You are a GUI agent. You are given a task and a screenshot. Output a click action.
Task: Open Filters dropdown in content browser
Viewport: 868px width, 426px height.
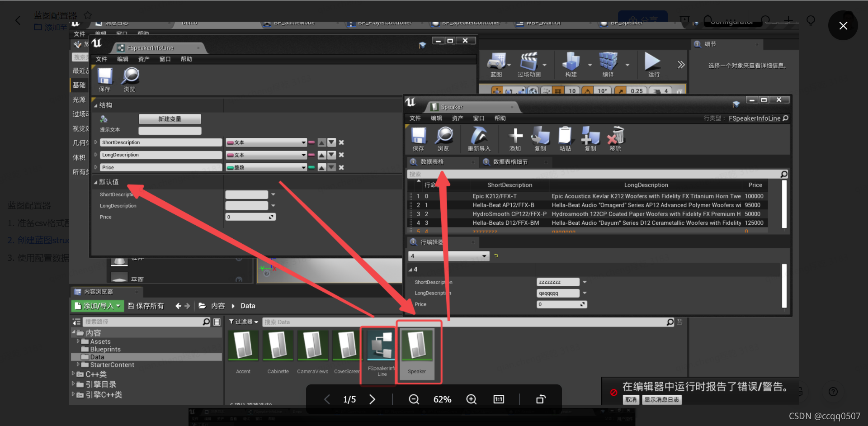tap(244, 322)
